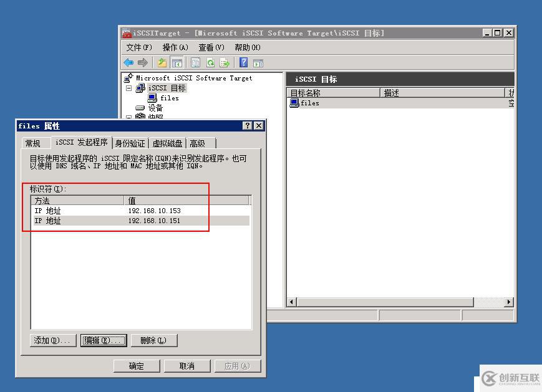The height and width of the screenshot is (392, 542).
Task: Switch to the 虚拟磁盘 tab
Action: coord(167,143)
